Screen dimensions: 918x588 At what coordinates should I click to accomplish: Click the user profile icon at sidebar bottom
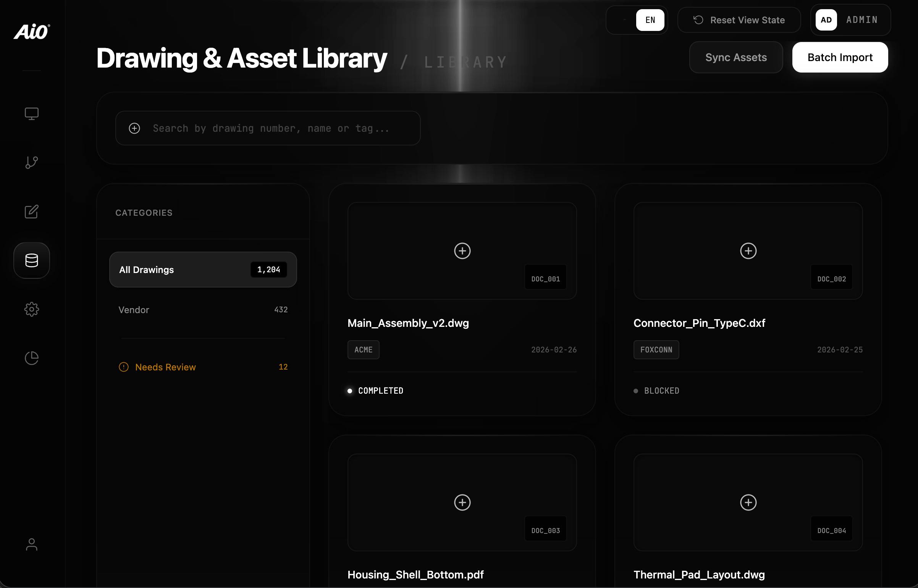(x=31, y=544)
